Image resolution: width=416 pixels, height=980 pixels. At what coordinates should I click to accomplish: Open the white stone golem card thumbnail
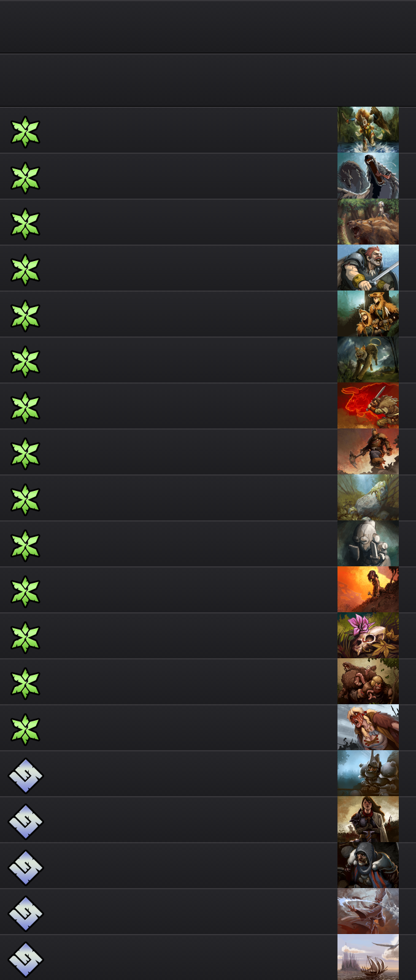(x=368, y=544)
